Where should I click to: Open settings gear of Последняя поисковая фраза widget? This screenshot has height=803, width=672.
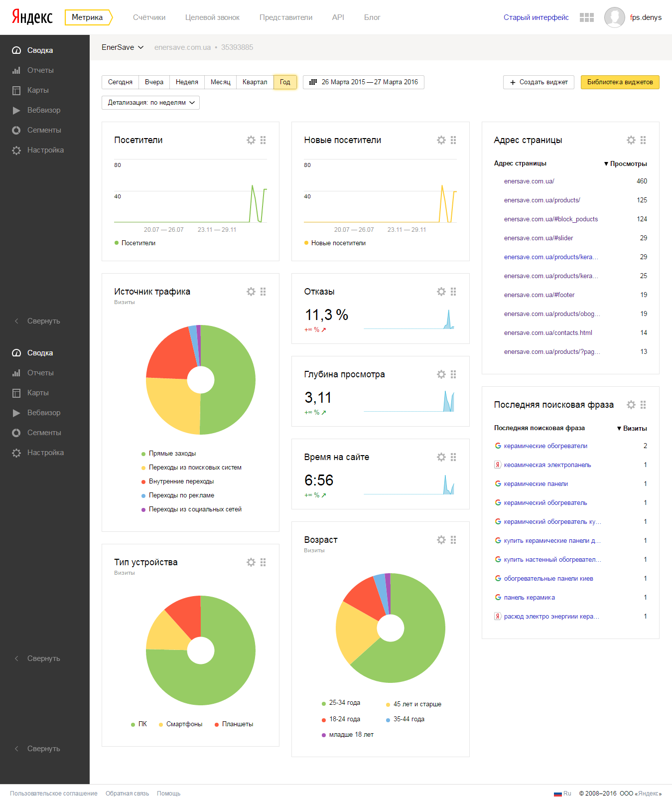tap(631, 405)
